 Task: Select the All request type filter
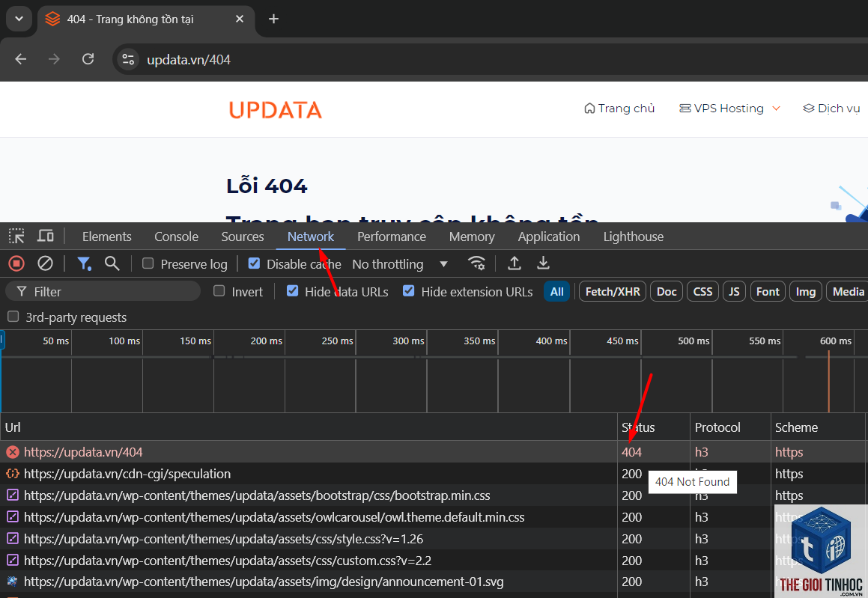pos(557,292)
